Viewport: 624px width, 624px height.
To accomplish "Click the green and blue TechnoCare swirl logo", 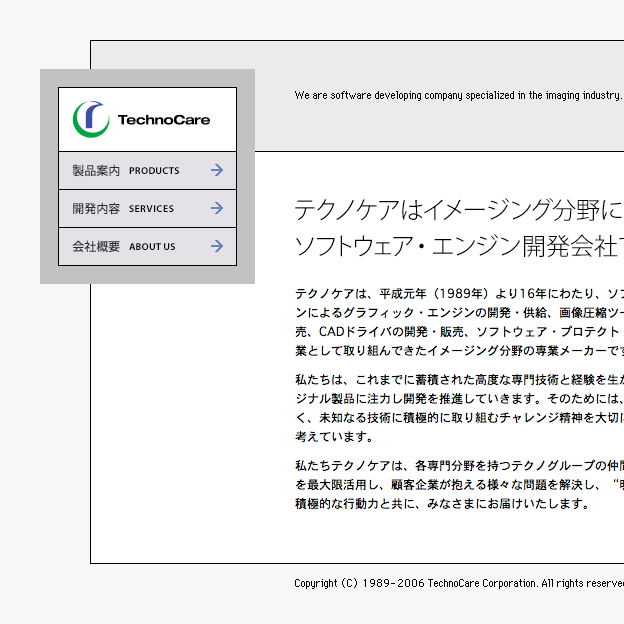I will [x=90, y=119].
